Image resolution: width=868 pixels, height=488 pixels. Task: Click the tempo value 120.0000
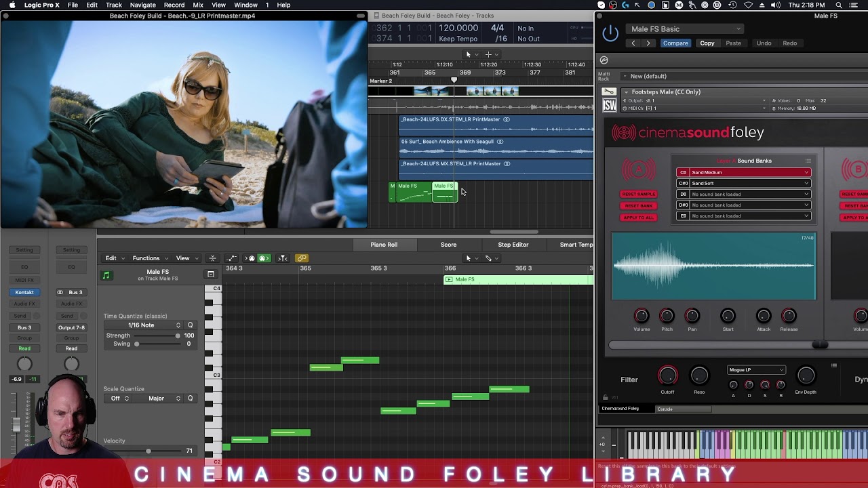coord(458,28)
